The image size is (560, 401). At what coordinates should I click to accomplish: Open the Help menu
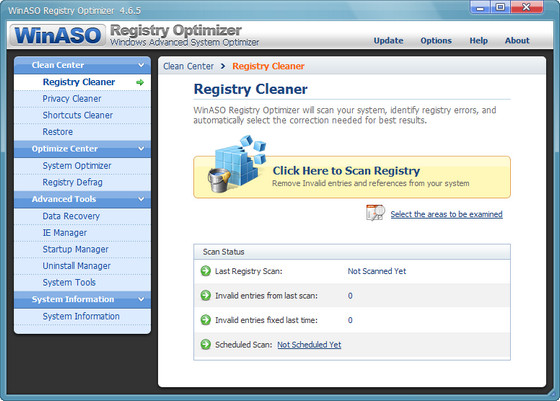[x=478, y=41]
